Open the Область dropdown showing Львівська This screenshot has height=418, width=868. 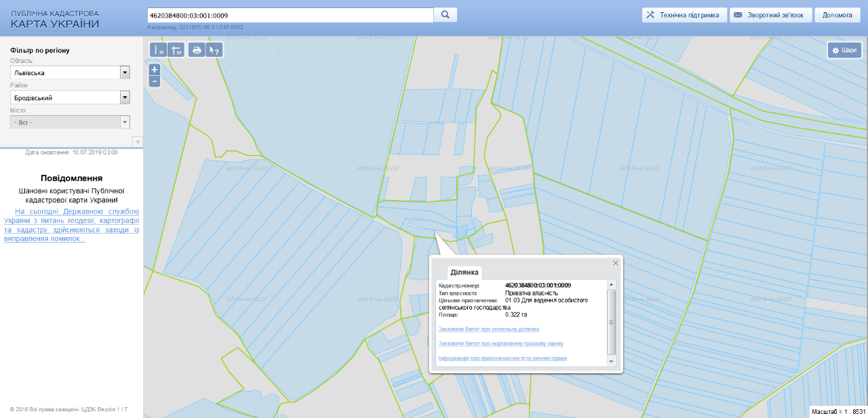coord(125,72)
